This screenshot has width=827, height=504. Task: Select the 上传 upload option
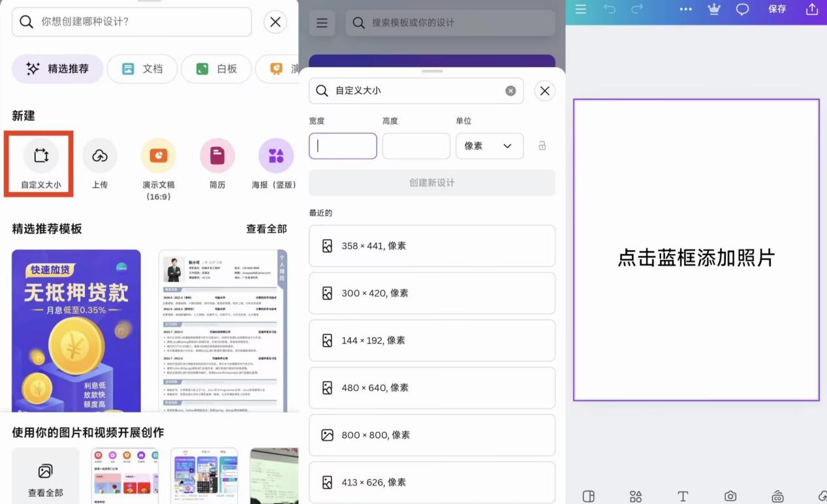99,165
